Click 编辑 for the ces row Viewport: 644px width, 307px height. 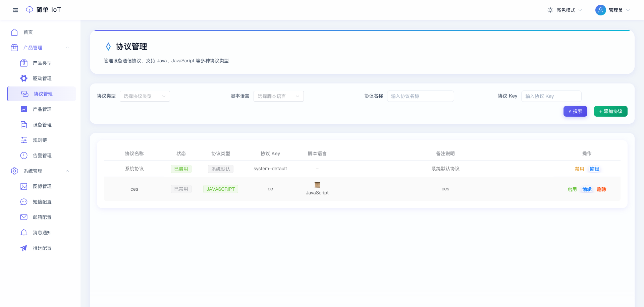(587, 189)
